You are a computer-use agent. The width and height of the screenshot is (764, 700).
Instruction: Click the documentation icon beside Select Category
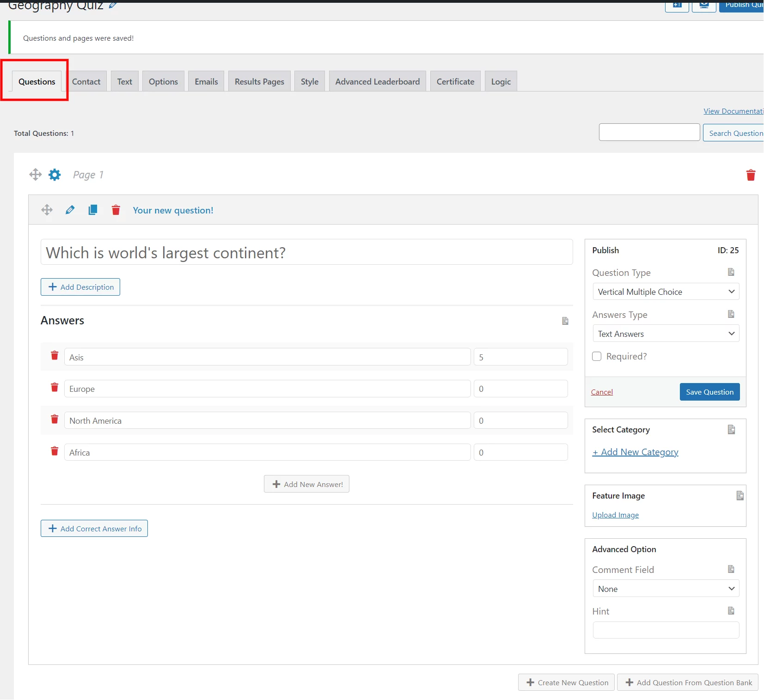pyautogui.click(x=731, y=429)
